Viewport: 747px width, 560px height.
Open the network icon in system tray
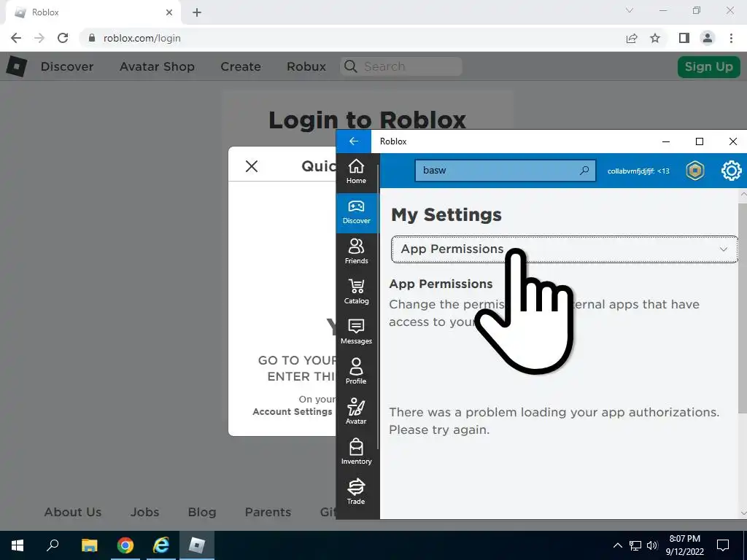(x=635, y=545)
